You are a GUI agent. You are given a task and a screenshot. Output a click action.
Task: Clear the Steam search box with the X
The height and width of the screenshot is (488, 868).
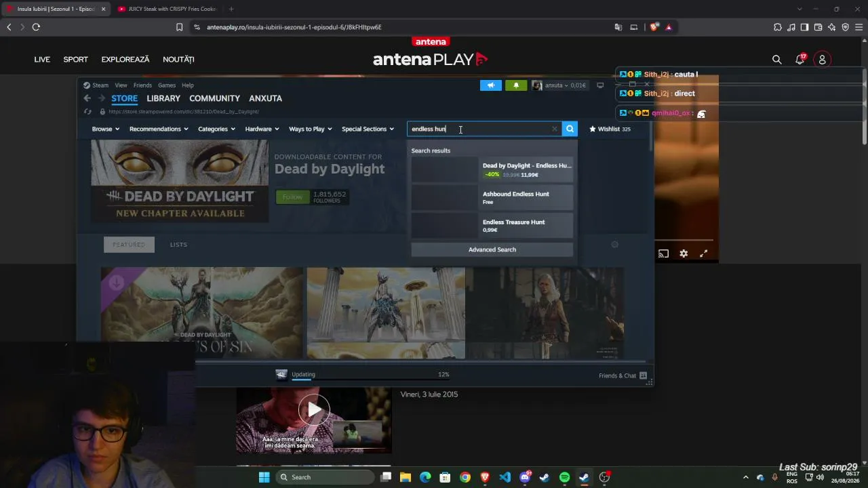tap(554, 129)
